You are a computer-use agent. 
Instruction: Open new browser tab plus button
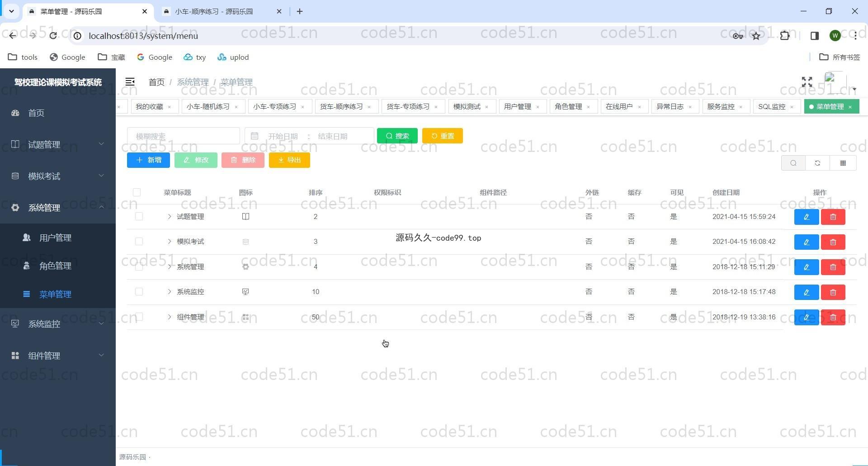[x=300, y=11]
